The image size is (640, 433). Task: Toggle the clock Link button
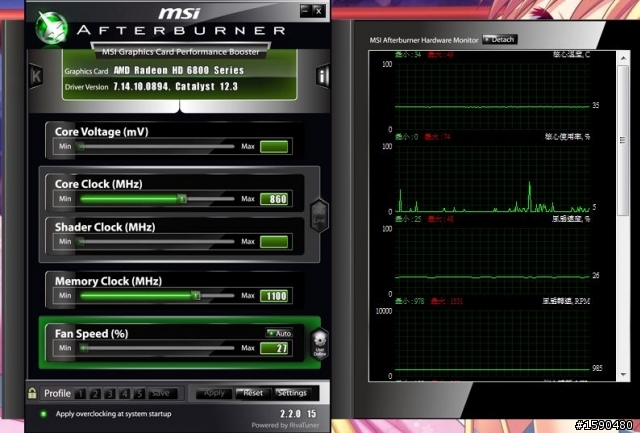tap(319, 216)
